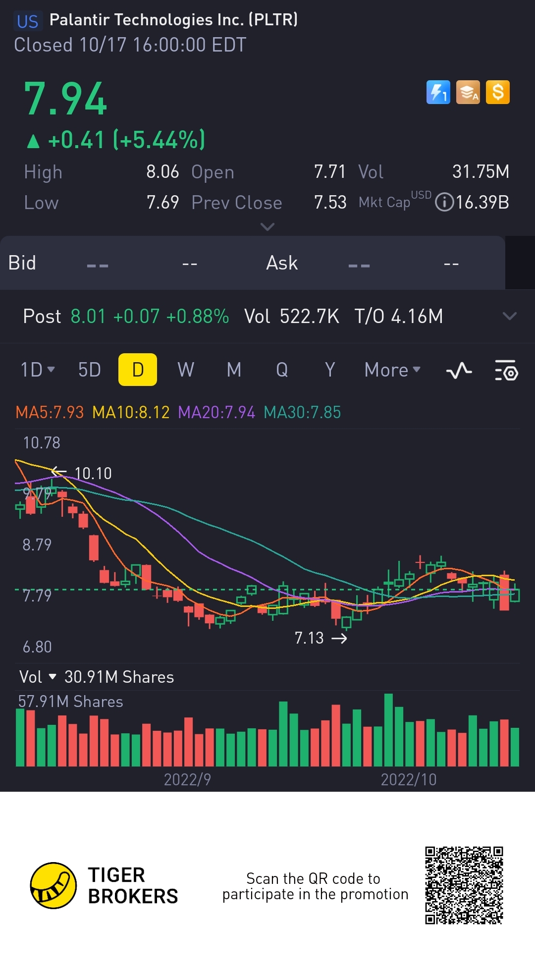Tap the Tiger Brokers logo

[x=104, y=885]
